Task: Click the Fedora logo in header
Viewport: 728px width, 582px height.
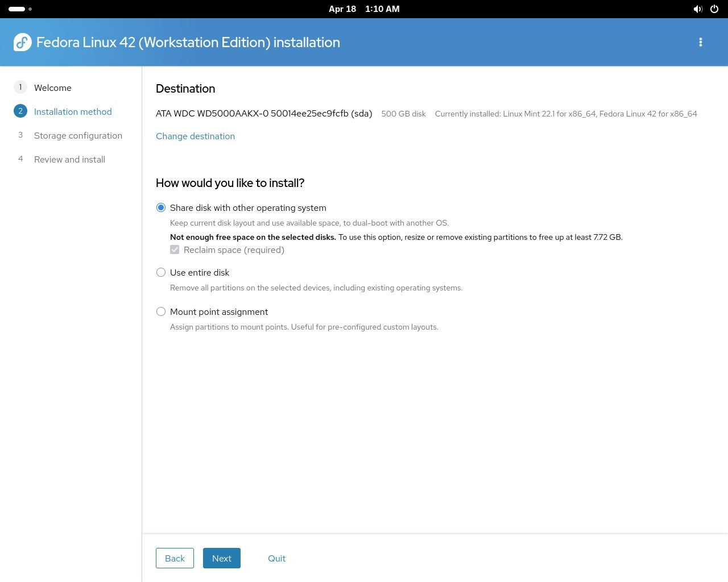Action: 23,42
